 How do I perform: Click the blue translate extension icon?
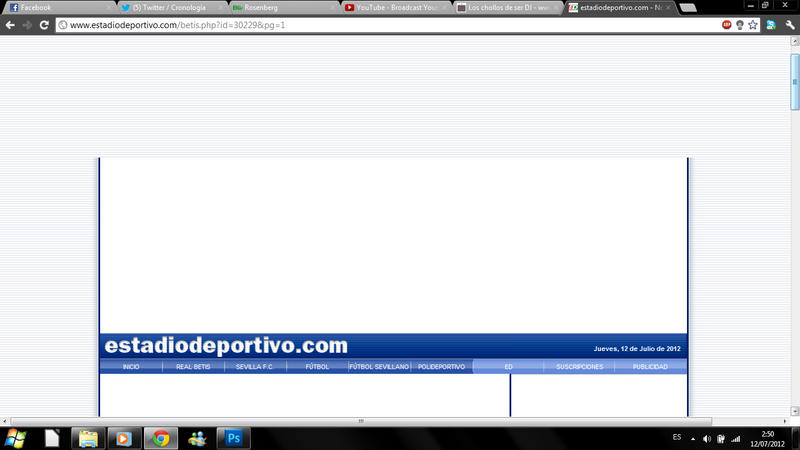click(x=771, y=25)
